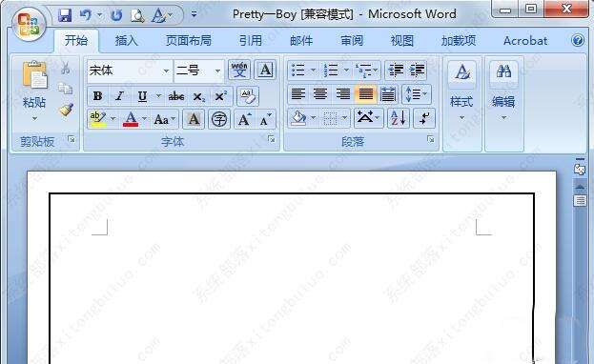Image resolution: width=594 pixels, height=364 pixels.
Task: Customize the Quick Access Toolbar
Action: point(194,15)
